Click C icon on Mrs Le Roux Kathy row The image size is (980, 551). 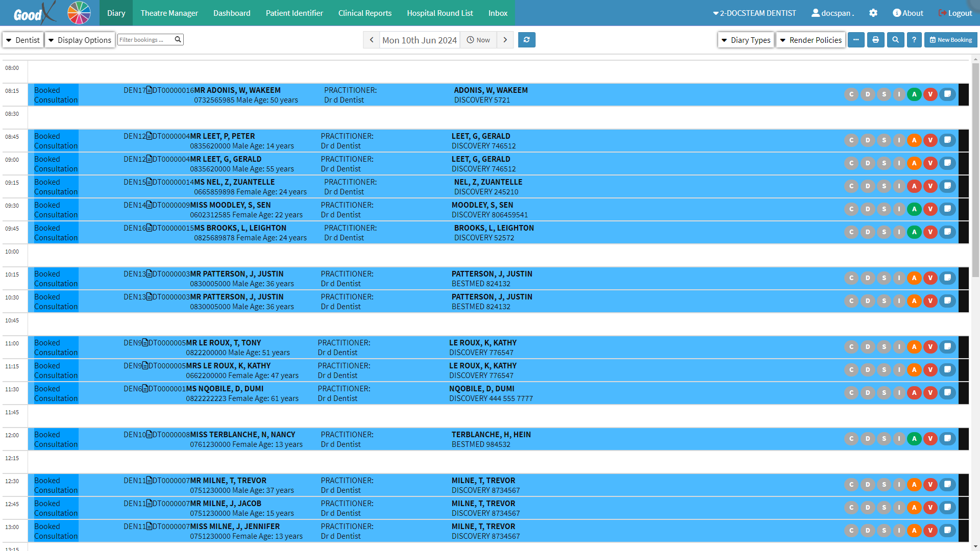[x=851, y=370]
